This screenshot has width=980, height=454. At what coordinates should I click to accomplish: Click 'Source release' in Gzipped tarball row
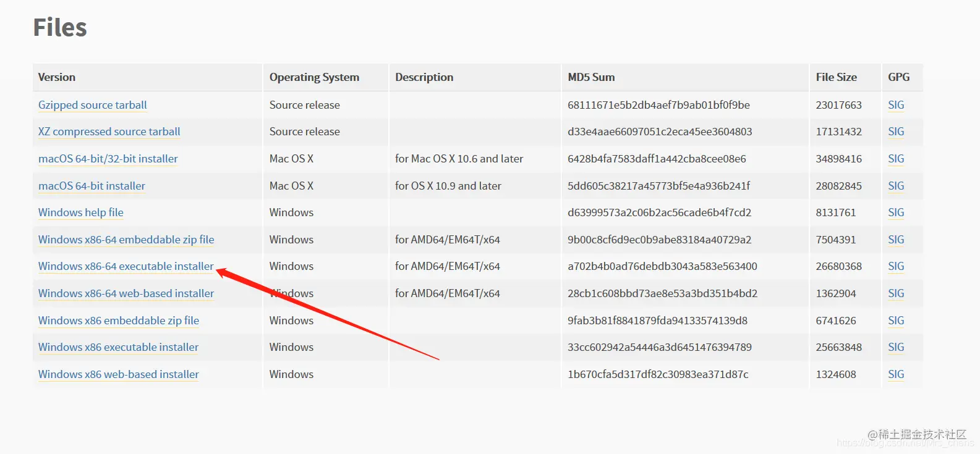tap(305, 105)
